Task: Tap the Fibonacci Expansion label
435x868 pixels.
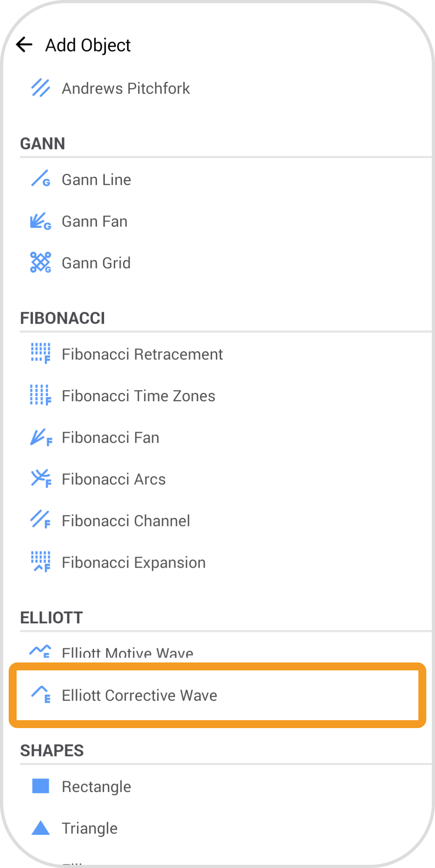Action: point(134,562)
